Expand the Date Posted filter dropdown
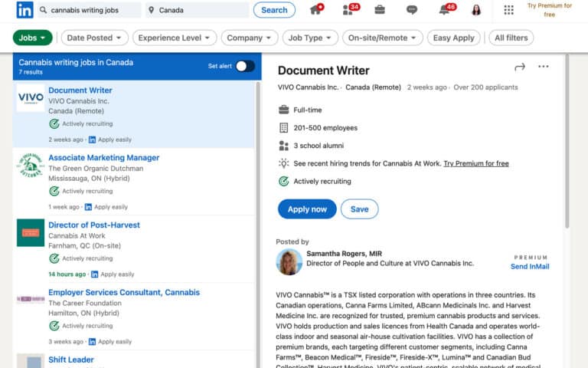The image size is (588, 368). coord(94,38)
